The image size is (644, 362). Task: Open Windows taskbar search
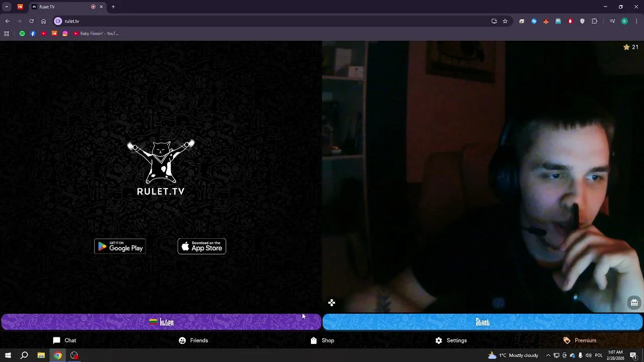click(24, 355)
